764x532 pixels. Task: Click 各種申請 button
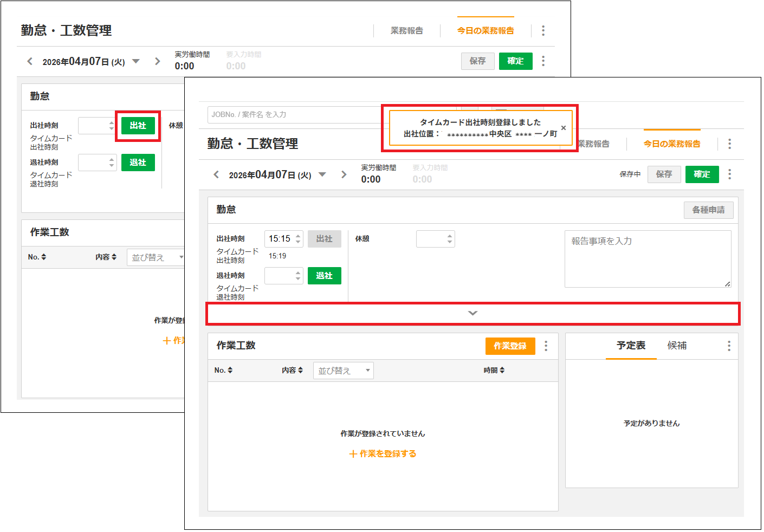click(709, 210)
